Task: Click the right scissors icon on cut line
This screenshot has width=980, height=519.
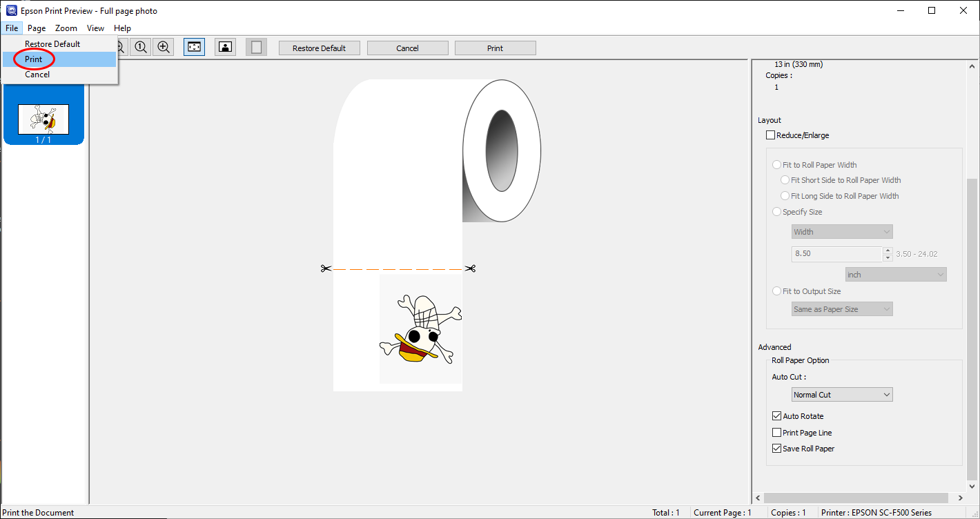Action: 470,268
